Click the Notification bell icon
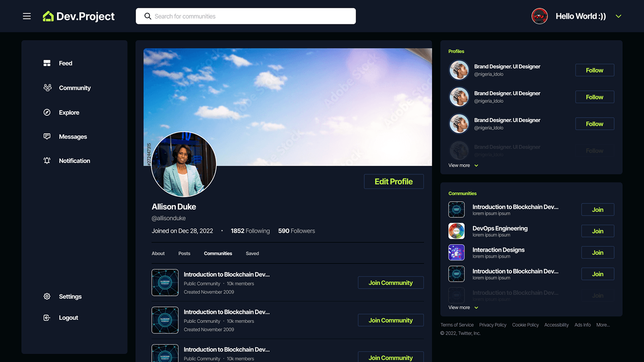The image size is (644, 362). [x=47, y=160]
